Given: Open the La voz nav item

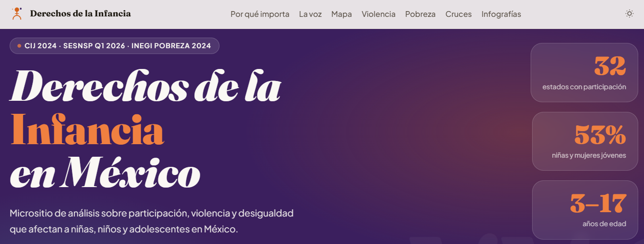Looking at the screenshot, I should (310, 14).
